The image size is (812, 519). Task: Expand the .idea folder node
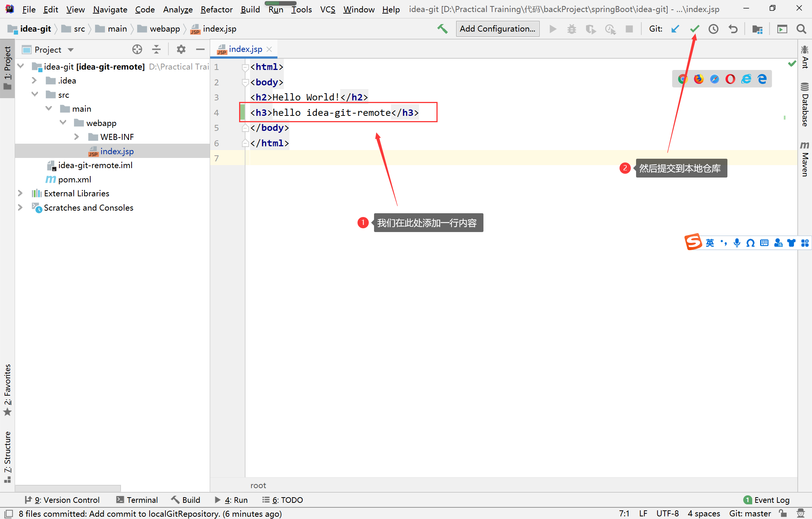point(34,80)
